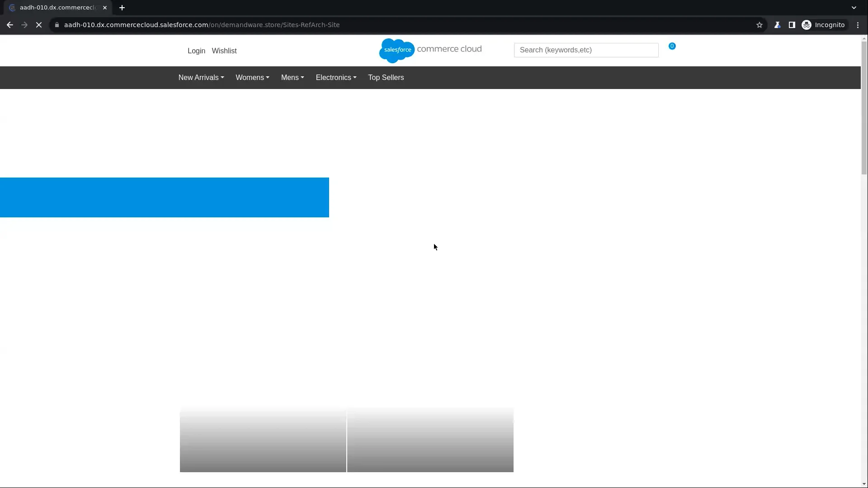Click the Salesforce Commerce Cloud logo

coord(430,50)
